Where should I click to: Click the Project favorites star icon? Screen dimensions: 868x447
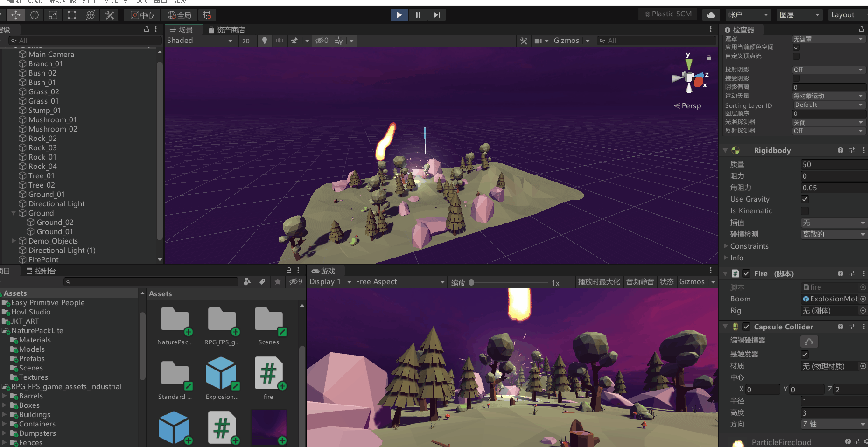(278, 281)
